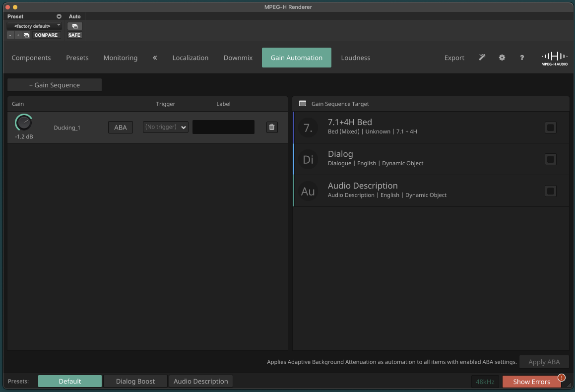Open the Preset circular menu arrow
The image size is (575, 392).
(59, 16)
